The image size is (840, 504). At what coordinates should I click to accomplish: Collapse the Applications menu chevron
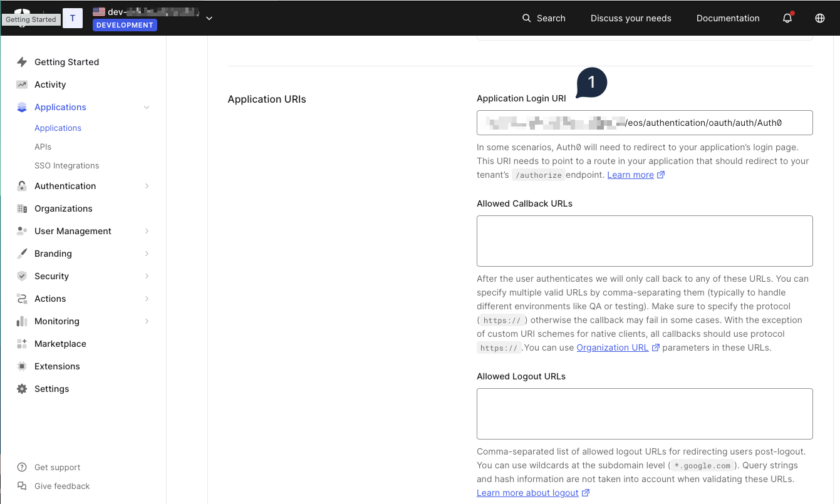pos(147,107)
